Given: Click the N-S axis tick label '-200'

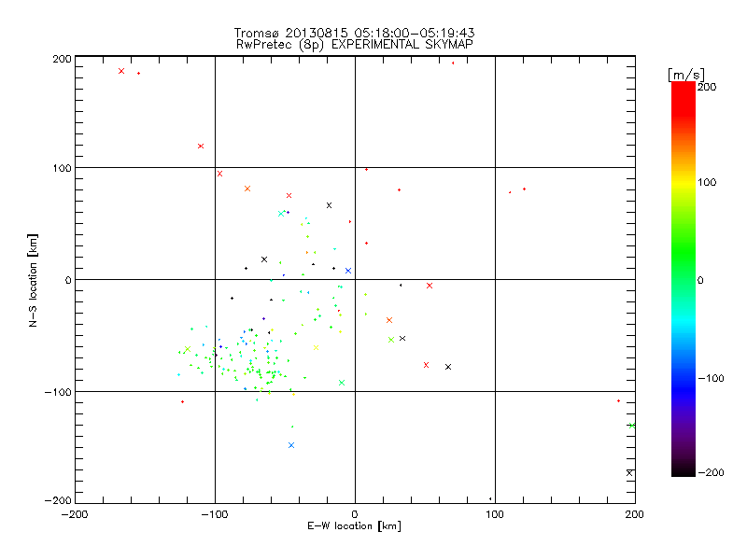Looking at the screenshot, I should tap(58, 500).
